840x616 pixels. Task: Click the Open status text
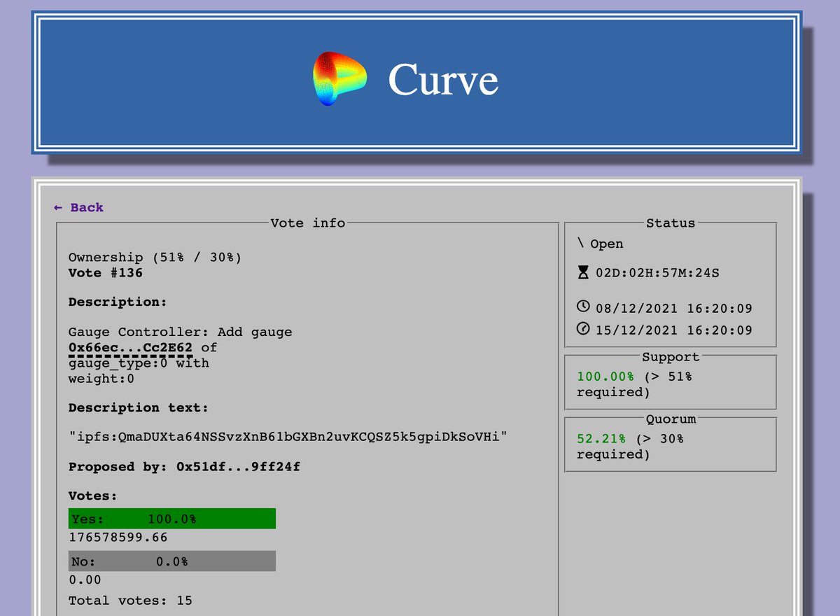(x=606, y=244)
